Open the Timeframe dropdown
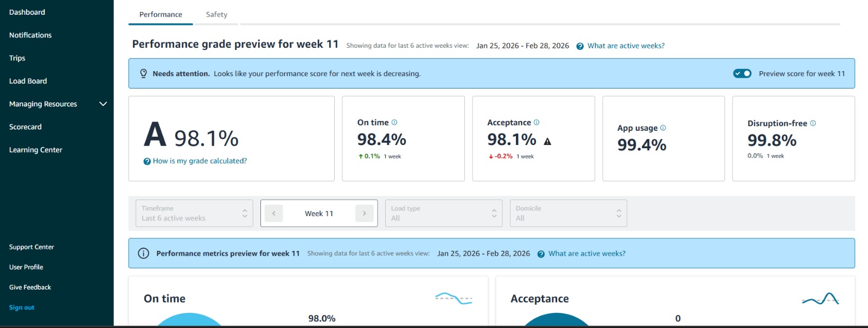This screenshot has height=328, width=868. click(x=194, y=213)
